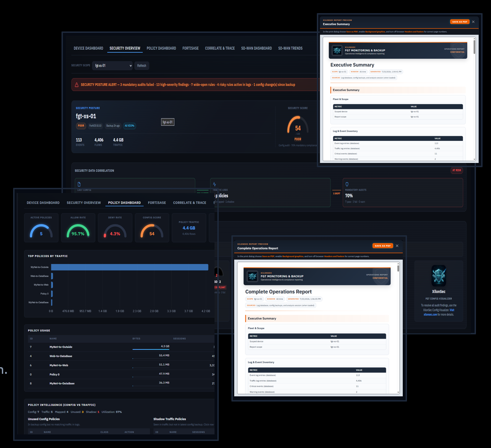Click the Traffic Logs pulse icon
Viewport: 491px width, 448px height.
tap(215, 184)
